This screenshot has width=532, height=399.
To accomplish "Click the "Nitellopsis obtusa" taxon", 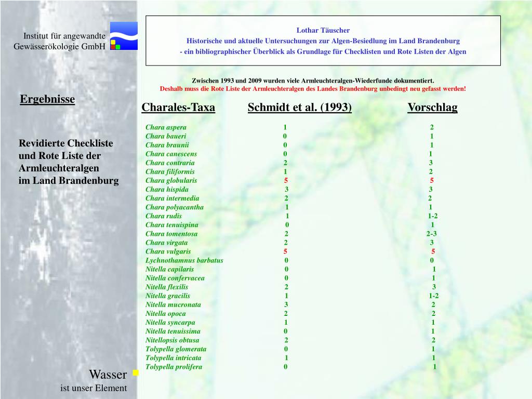I will [x=172, y=340].
